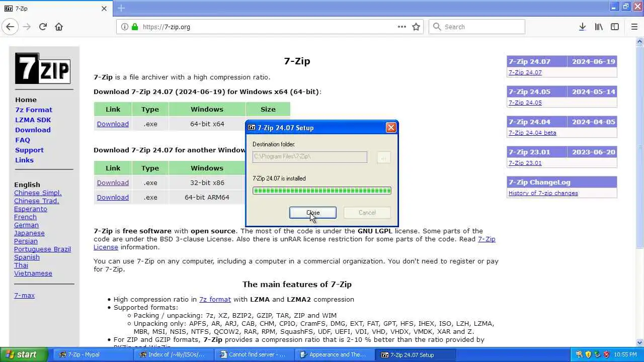
Task: Close the 7-Zip Setup dialog with X
Action: coord(391,128)
